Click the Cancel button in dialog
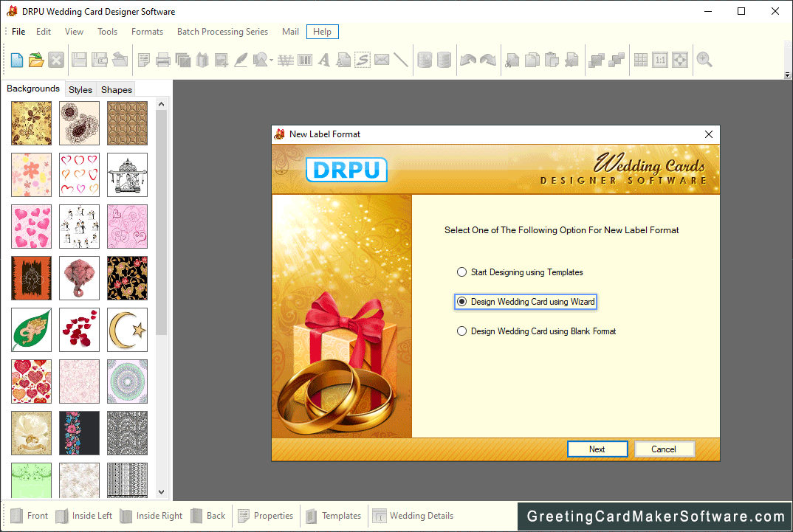Image resolution: width=793 pixels, height=532 pixels. click(664, 449)
